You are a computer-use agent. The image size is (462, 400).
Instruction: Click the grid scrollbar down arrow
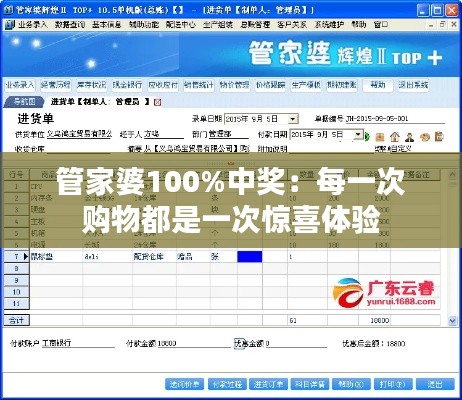pyautogui.click(x=452, y=321)
